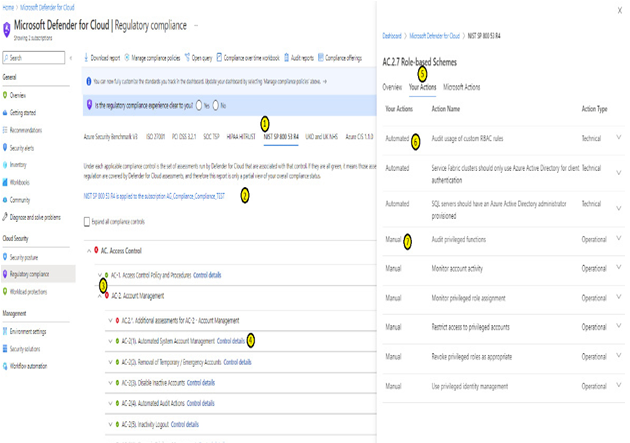The width and height of the screenshot is (630, 443).
Task: Click the Audit reports icon
Action: click(x=286, y=58)
